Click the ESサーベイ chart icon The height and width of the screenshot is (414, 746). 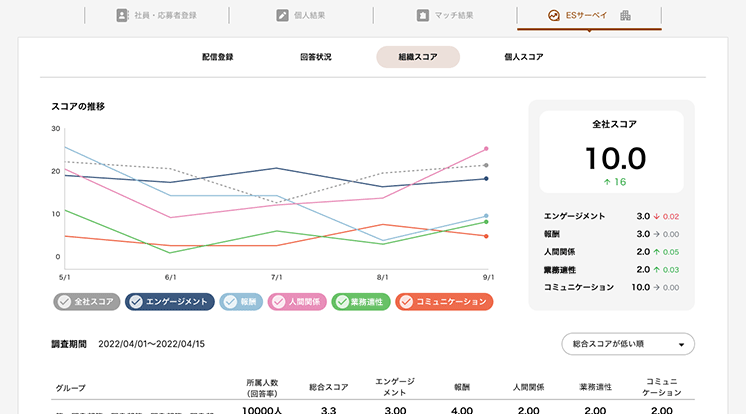tap(553, 15)
